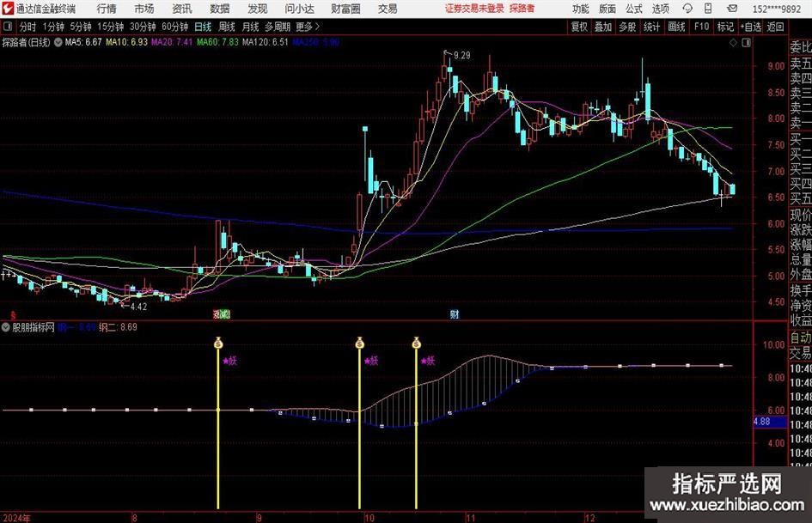Click the 返回 back button
The width and height of the screenshot is (812, 523).
coord(775,27)
